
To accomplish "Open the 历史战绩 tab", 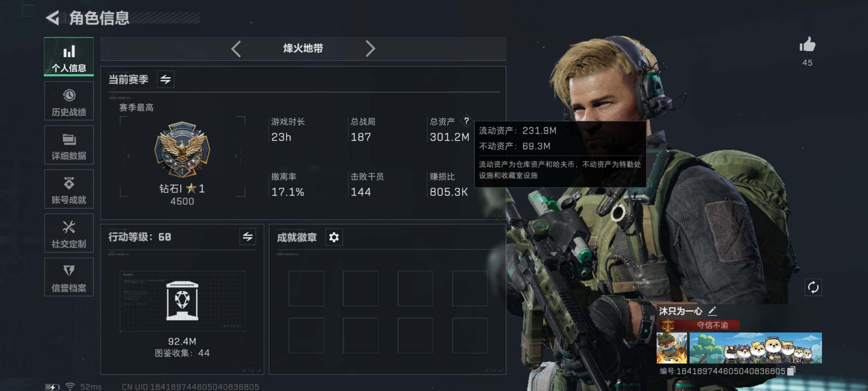I will (x=69, y=101).
